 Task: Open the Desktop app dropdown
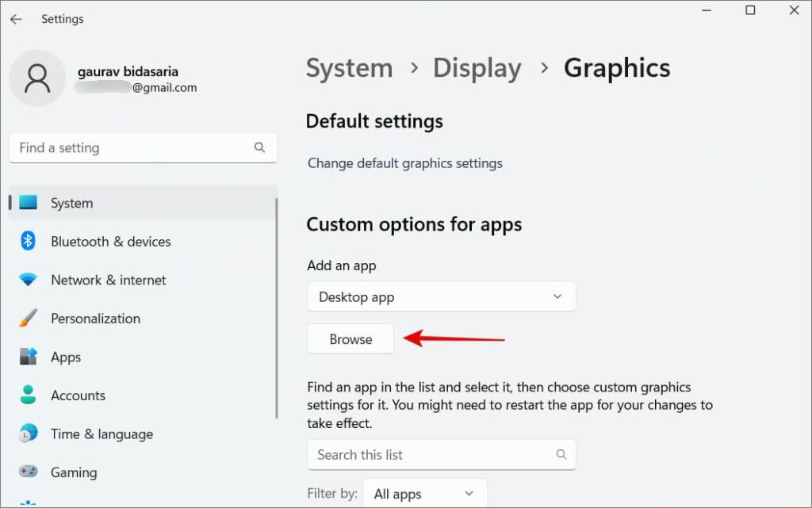coord(441,296)
